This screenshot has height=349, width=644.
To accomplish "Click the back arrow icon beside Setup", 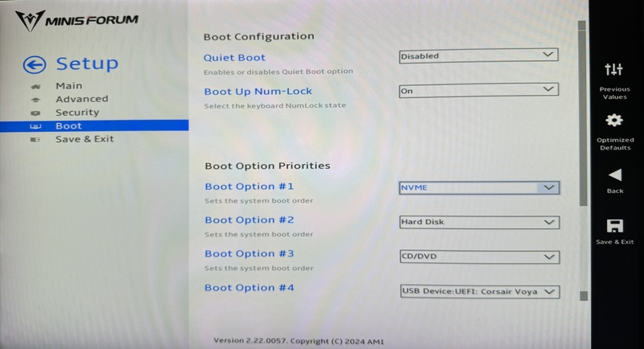I will coord(35,65).
